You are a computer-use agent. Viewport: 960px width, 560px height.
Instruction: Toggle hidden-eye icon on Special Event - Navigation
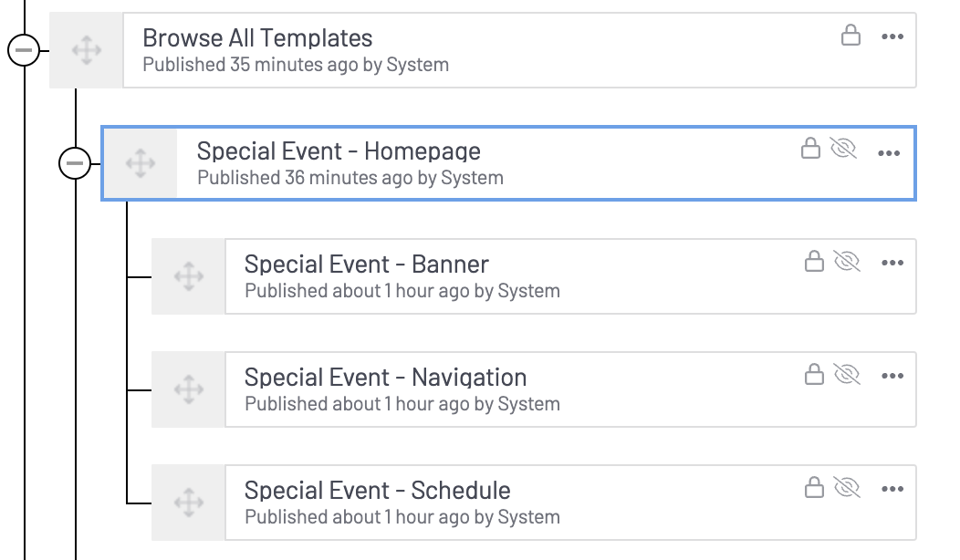[x=847, y=375]
